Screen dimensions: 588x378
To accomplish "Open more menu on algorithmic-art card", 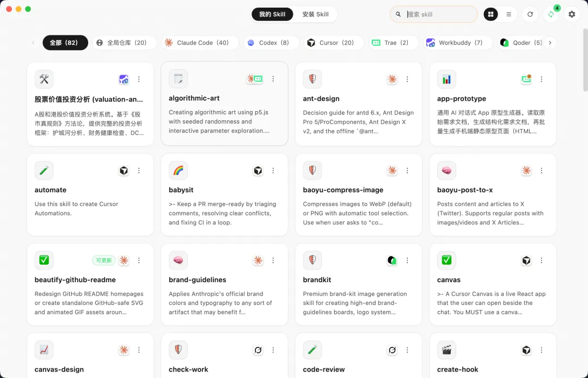I will click(273, 79).
